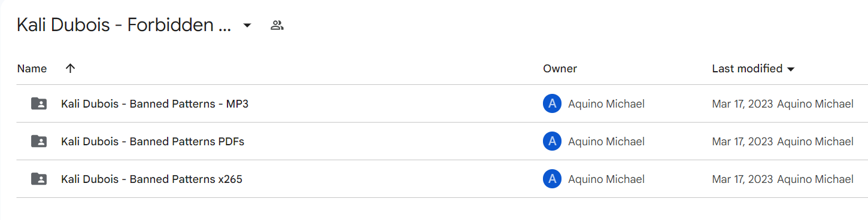Image resolution: width=868 pixels, height=220 pixels.
Task: Click the Owner column header
Action: click(560, 69)
